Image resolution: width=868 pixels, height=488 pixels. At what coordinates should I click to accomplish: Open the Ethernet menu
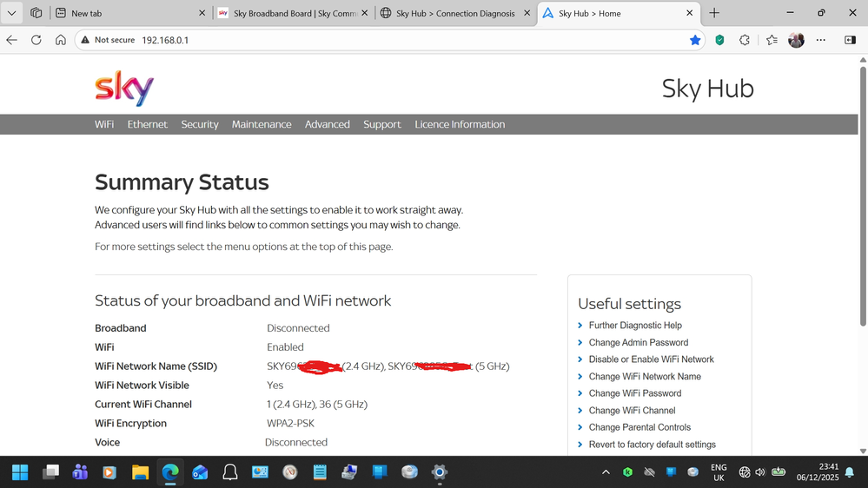[x=147, y=124]
